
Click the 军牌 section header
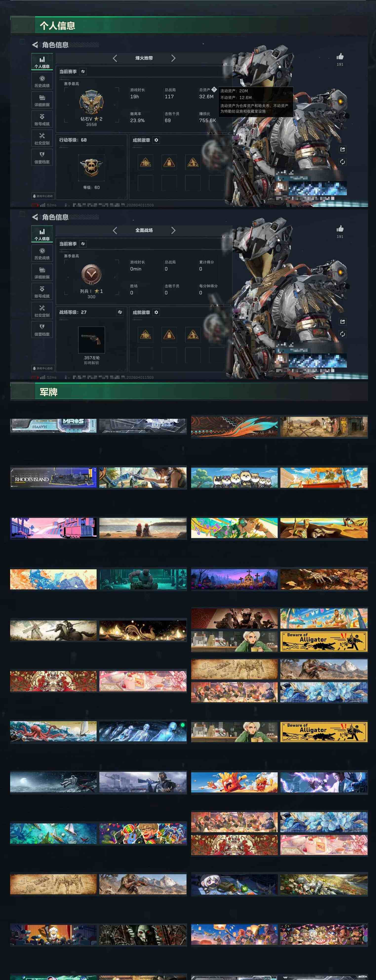189,392
